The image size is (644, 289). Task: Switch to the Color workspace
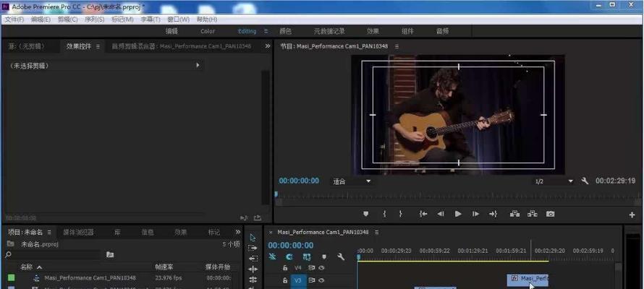click(208, 31)
